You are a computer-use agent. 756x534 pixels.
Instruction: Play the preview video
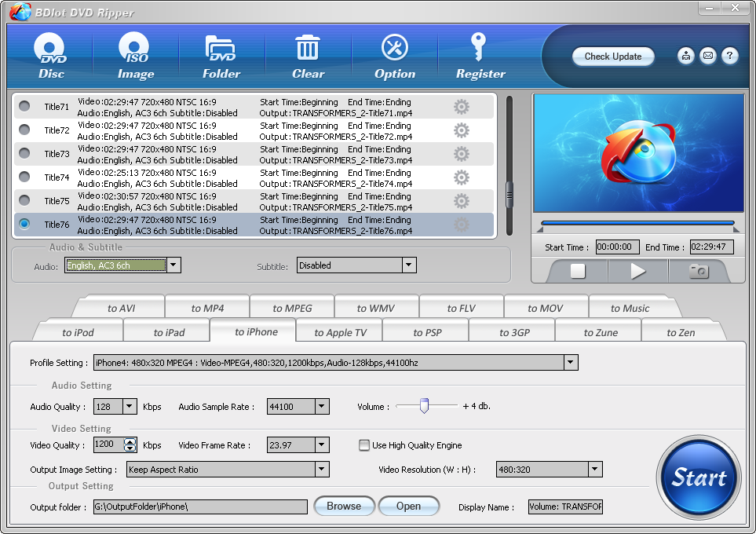coord(638,271)
